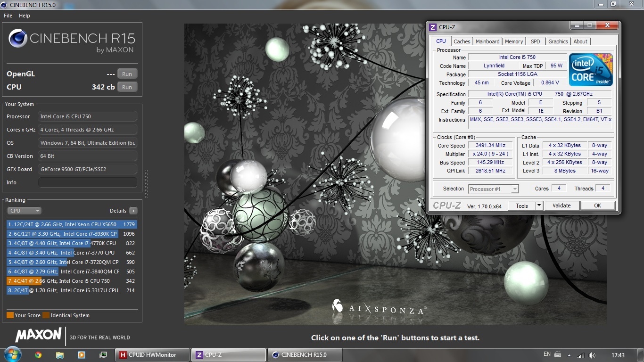
Task: Open the File menu in Cinebench
Action: point(8,16)
